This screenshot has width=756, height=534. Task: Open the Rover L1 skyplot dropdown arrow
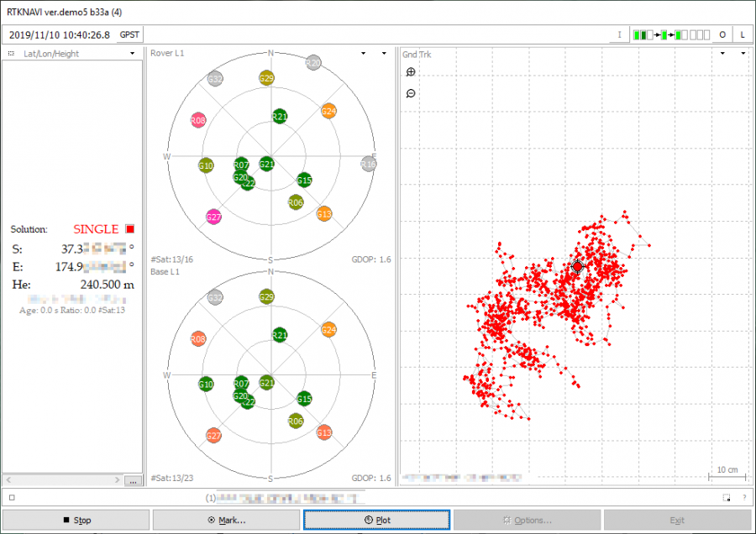point(363,54)
